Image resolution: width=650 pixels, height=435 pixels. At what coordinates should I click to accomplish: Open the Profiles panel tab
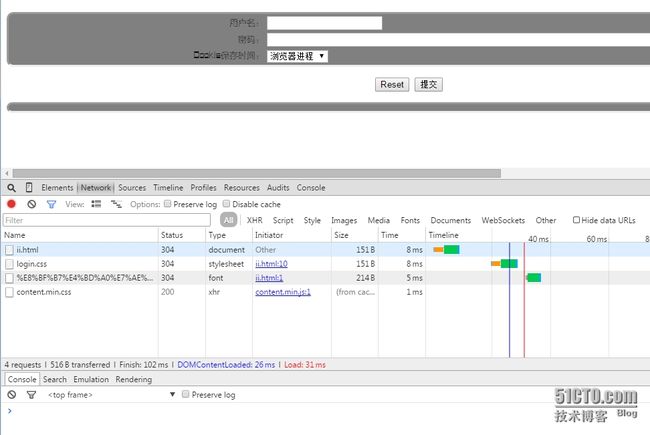pyautogui.click(x=204, y=188)
